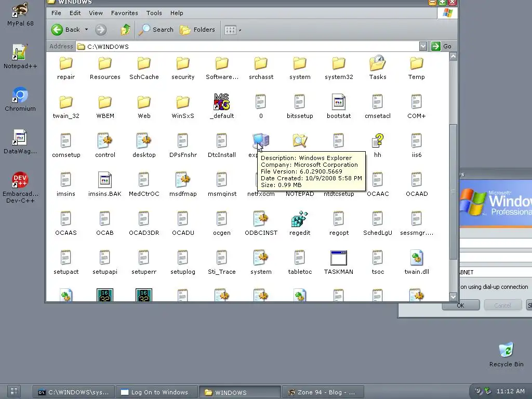The image size is (532, 399).
Task: Open the Back button history dropdown arrow
Action: point(87,30)
